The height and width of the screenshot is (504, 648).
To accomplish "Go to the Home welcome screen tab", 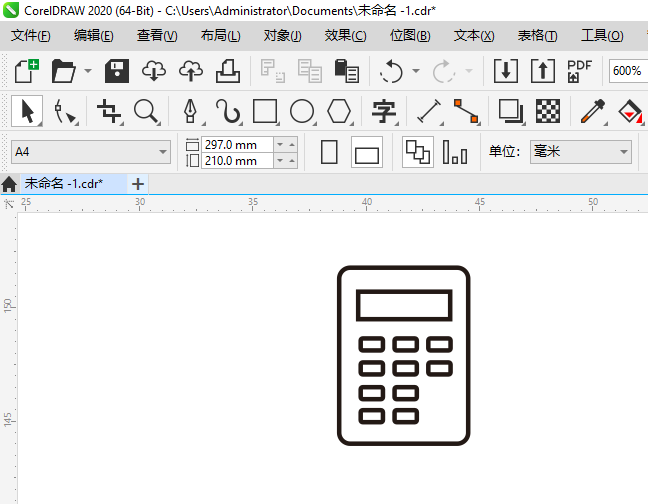I will pyautogui.click(x=9, y=184).
